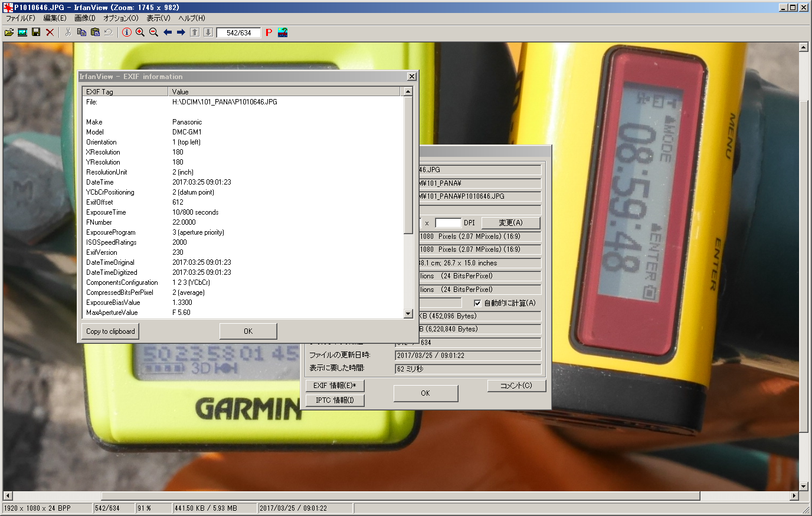Open the ファイル(F) menu
The width and height of the screenshot is (812, 516).
pyautogui.click(x=21, y=18)
